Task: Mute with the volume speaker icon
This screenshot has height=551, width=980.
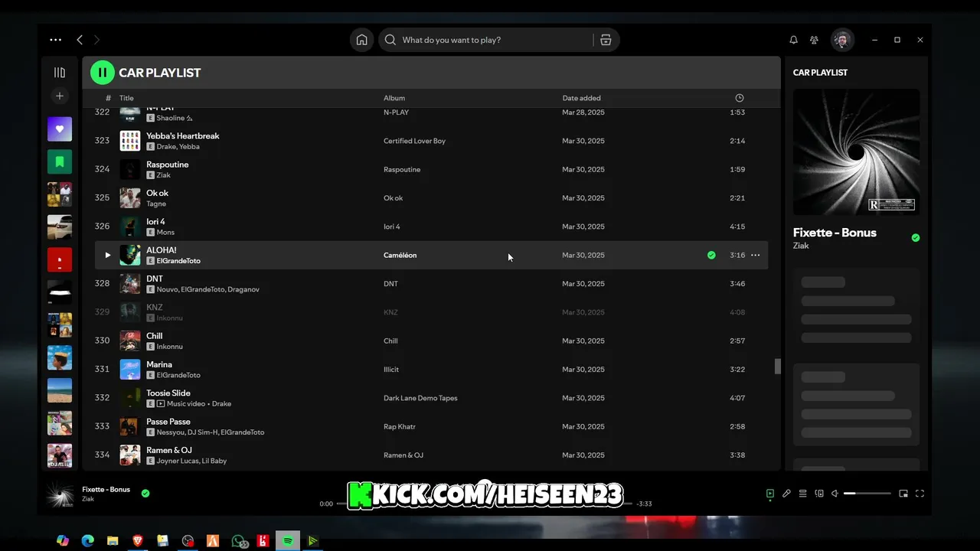Action: (x=835, y=494)
